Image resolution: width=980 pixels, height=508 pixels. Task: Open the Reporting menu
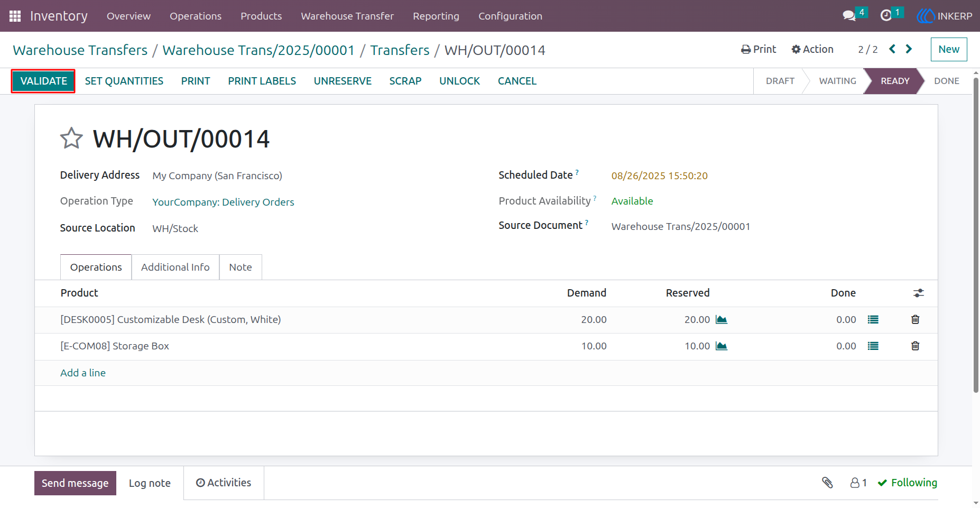436,16
